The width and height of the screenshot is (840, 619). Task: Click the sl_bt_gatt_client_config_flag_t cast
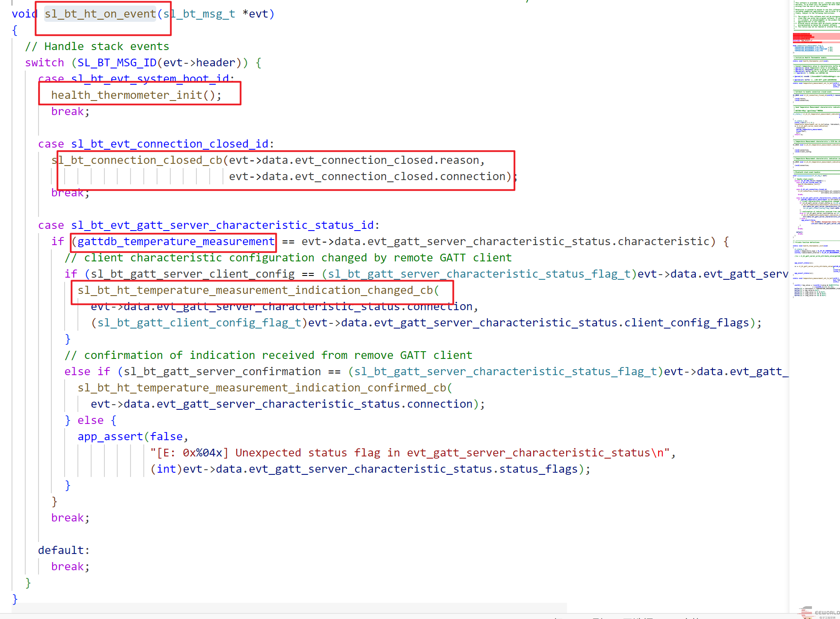(199, 323)
